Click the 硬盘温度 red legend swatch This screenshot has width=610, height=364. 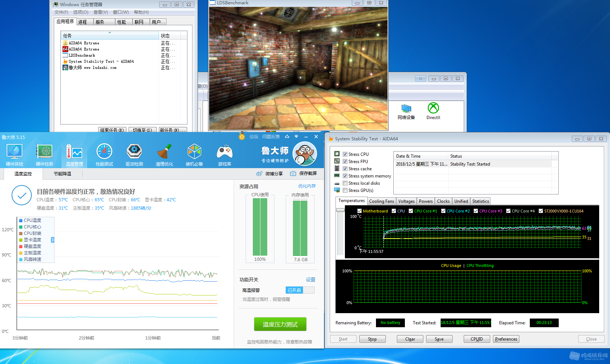pyautogui.click(x=21, y=246)
